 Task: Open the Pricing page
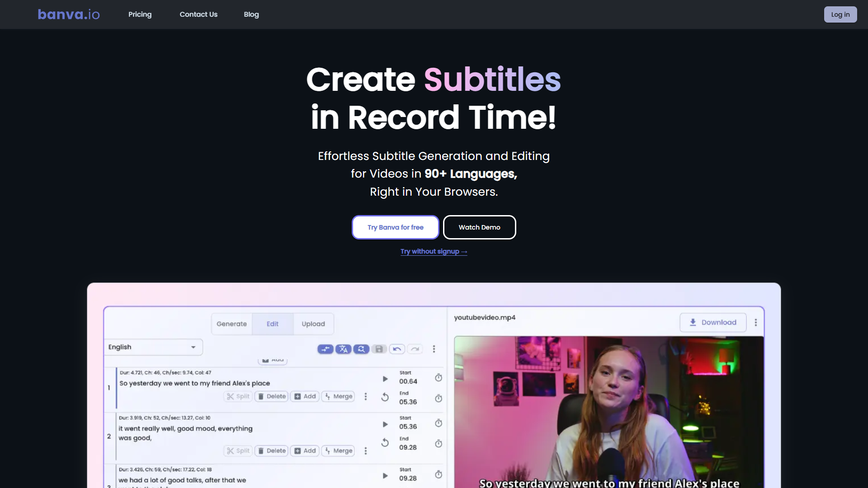(x=140, y=14)
